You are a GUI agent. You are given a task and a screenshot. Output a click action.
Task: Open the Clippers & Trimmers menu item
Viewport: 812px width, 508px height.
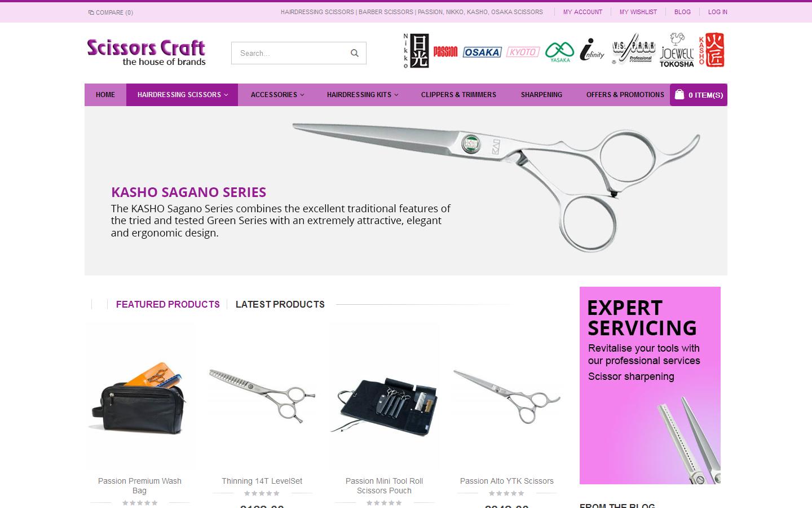458,95
